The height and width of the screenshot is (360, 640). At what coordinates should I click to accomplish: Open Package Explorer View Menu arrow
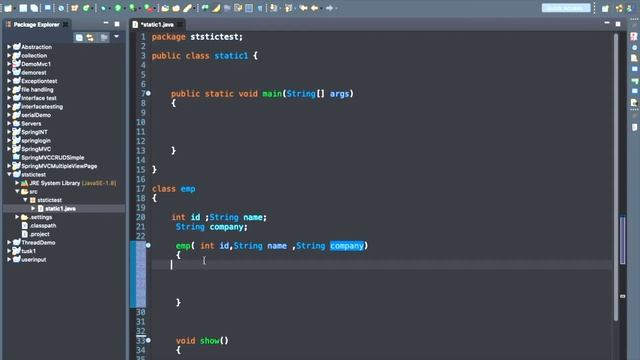pyautogui.click(x=116, y=37)
